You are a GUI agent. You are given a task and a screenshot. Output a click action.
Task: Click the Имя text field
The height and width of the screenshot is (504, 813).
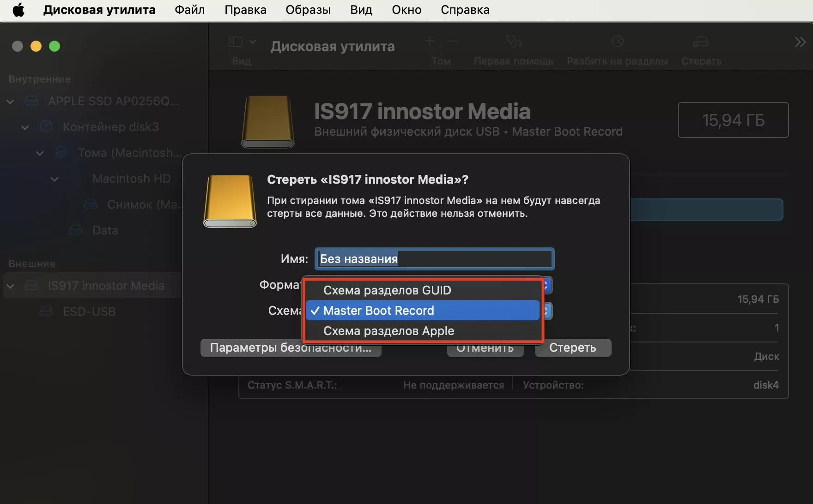click(x=435, y=259)
